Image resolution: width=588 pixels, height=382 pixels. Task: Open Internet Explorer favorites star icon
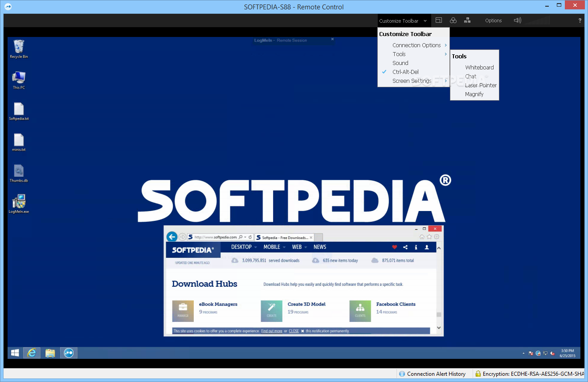click(x=429, y=237)
